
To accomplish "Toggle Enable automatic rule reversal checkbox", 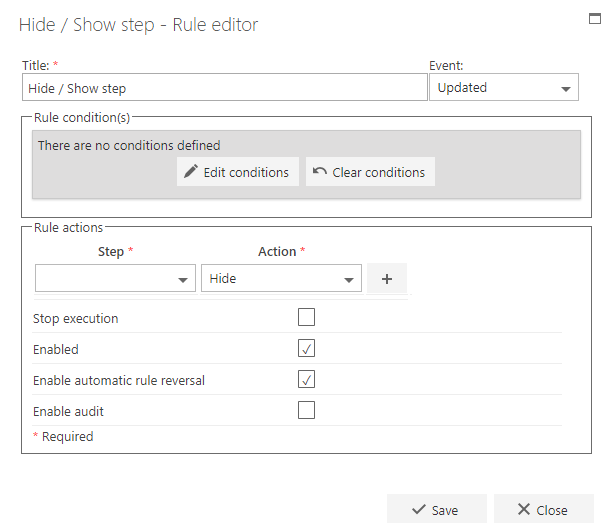I will 306,379.
